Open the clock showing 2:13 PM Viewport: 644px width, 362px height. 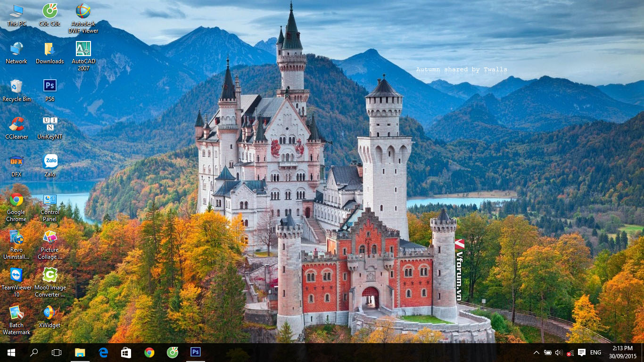click(x=622, y=353)
